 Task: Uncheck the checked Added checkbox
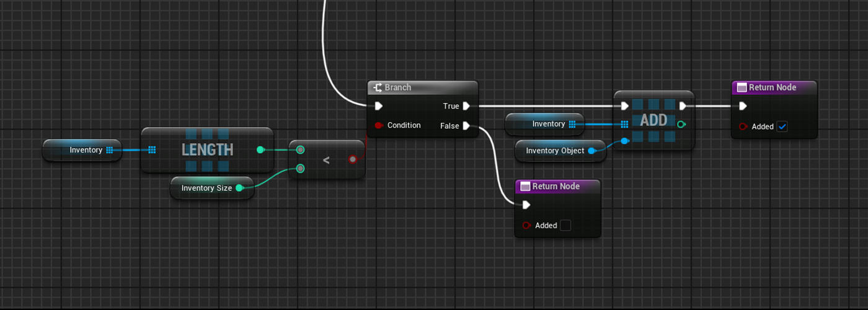pyautogui.click(x=782, y=126)
